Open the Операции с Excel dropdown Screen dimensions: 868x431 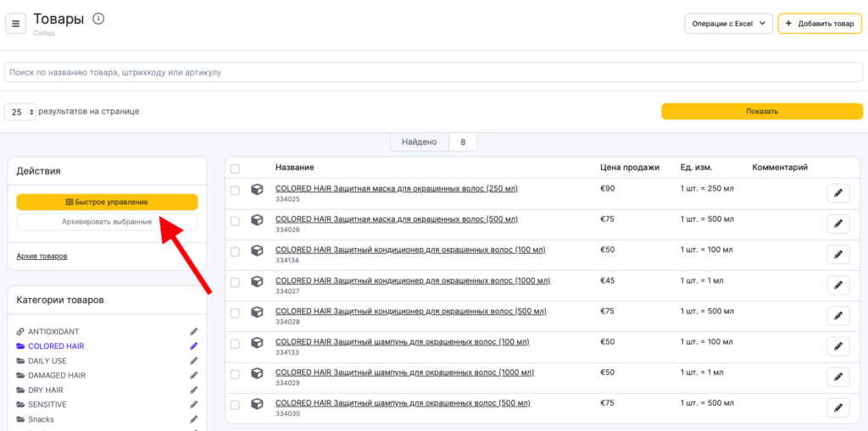(x=728, y=24)
